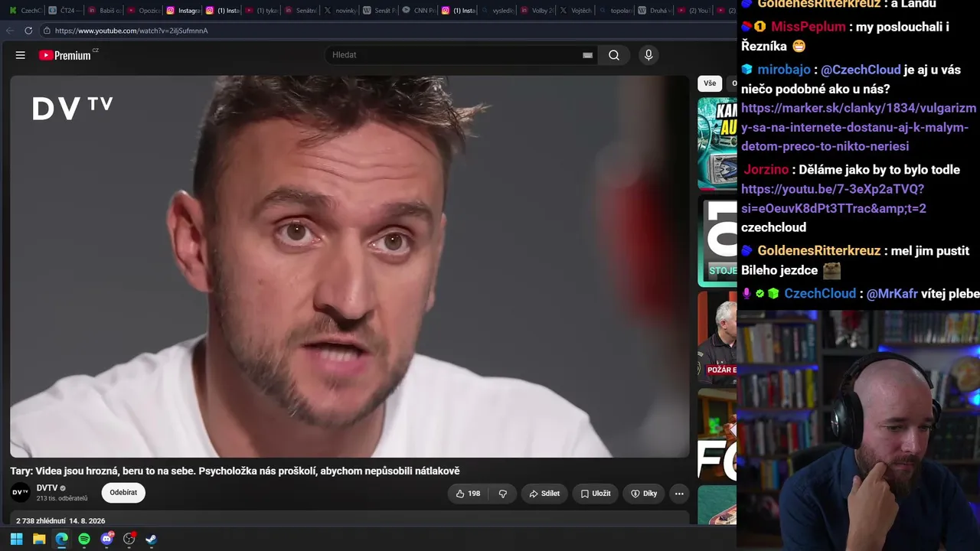Click the username MissPeplum in chat
Viewport: 980px width, 551px height.
[808, 27]
